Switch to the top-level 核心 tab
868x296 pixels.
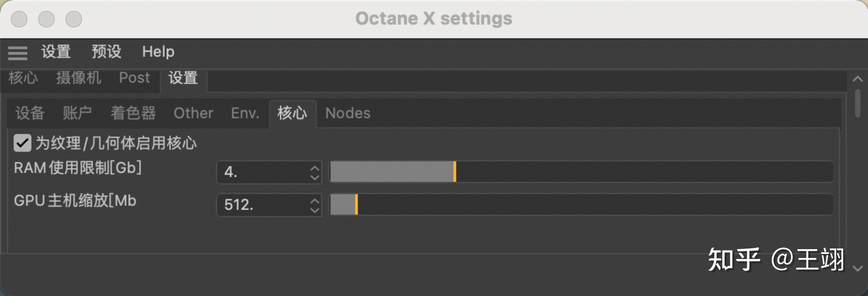(x=23, y=78)
